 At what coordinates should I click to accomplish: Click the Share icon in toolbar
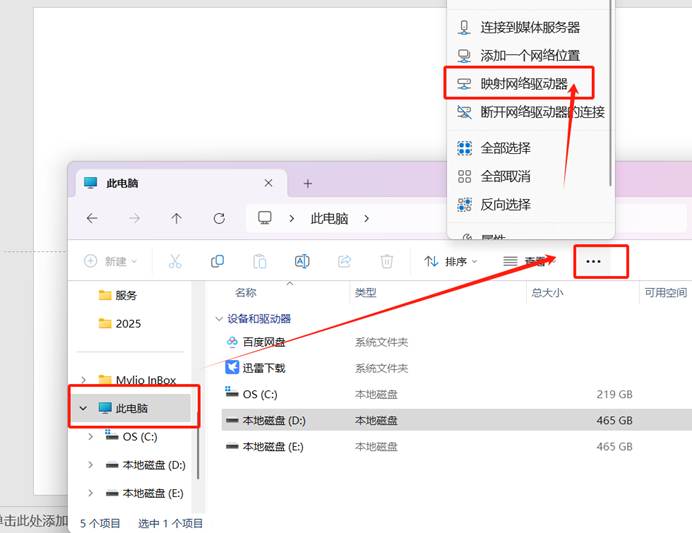[344, 261]
